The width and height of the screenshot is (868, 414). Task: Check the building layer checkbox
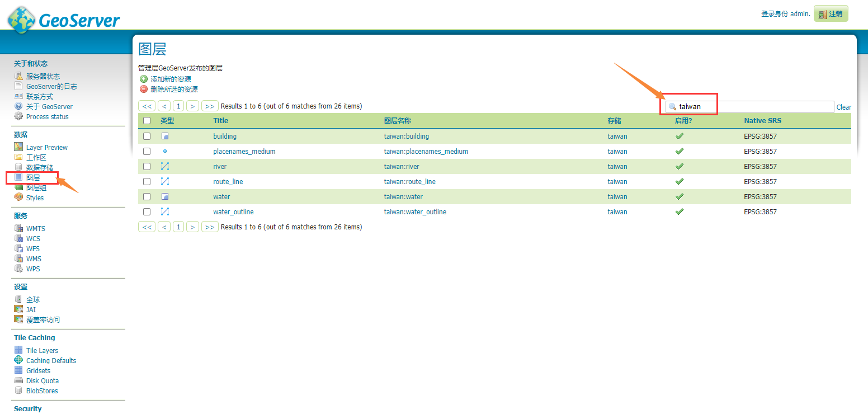click(147, 136)
